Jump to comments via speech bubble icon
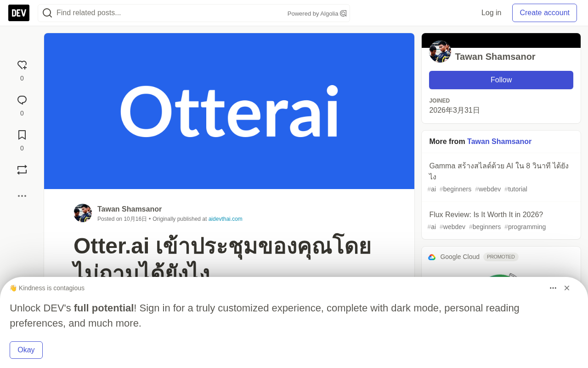The width and height of the screenshot is (588, 368). (x=22, y=100)
